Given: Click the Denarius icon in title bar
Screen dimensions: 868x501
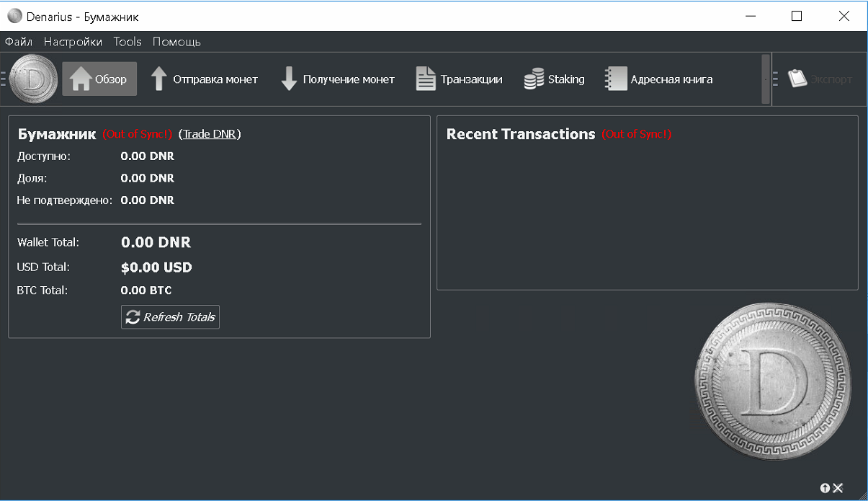Looking at the screenshot, I should point(14,16).
